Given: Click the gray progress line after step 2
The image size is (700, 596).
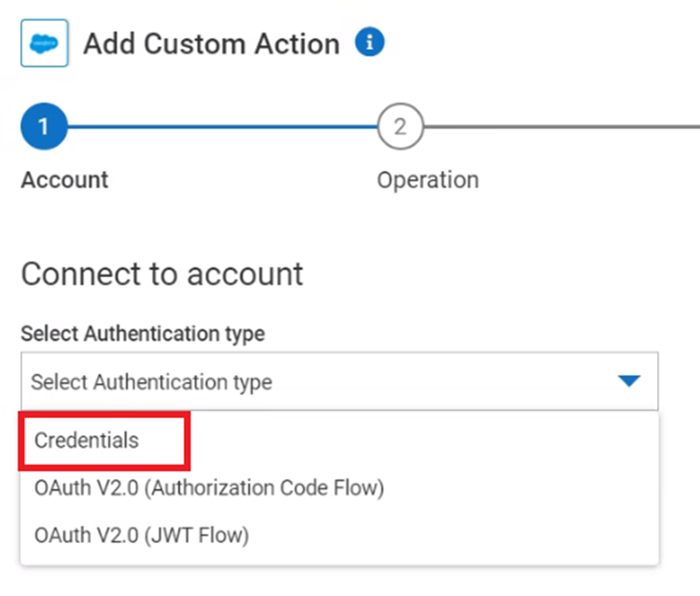Looking at the screenshot, I should [x=561, y=128].
